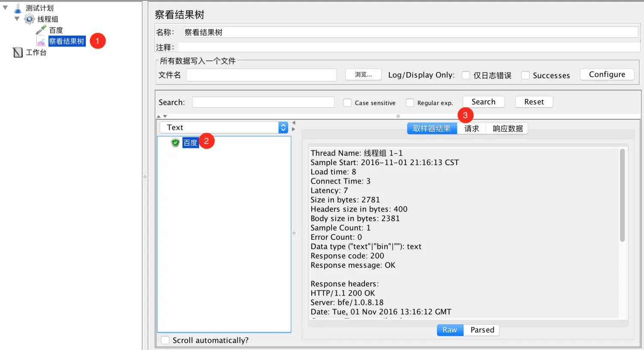The image size is (644, 350).
Task: Select the 百度 sampler in test plan tree
Action: click(x=56, y=30)
